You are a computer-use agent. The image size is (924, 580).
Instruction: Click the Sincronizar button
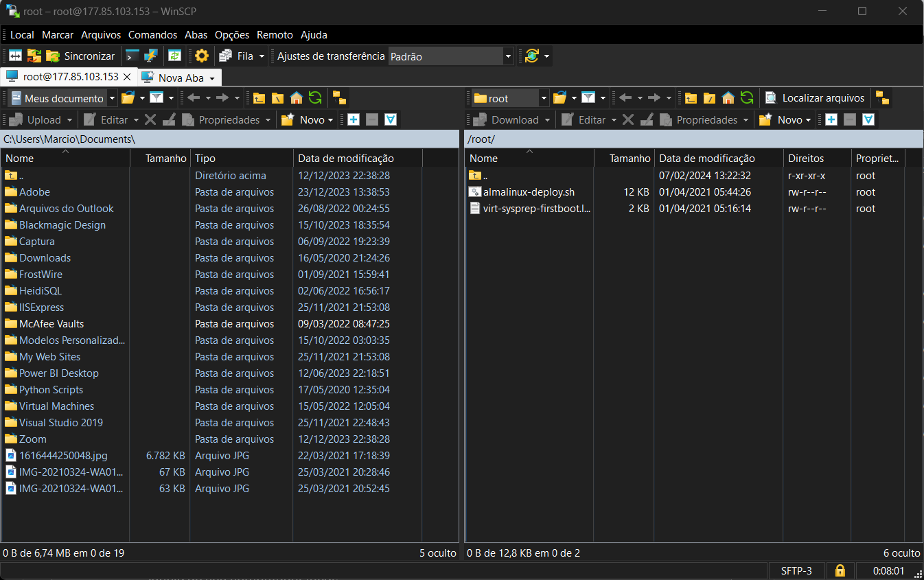tap(81, 56)
